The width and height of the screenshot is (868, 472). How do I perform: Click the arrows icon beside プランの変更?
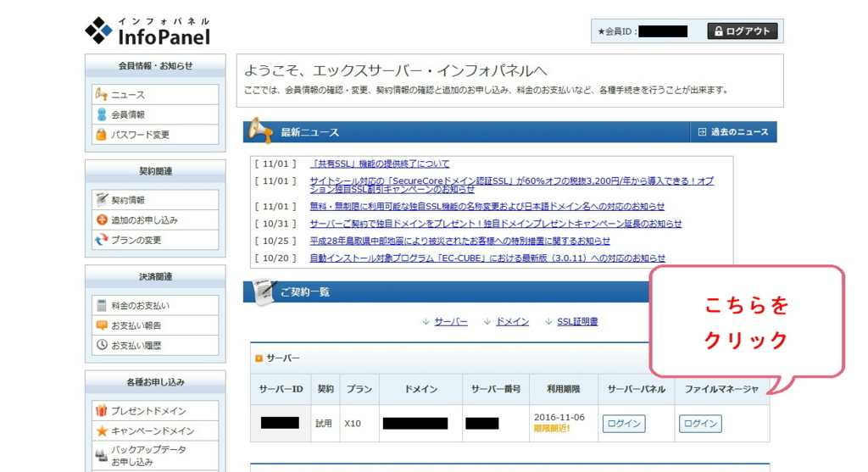(x=102, y=240)
